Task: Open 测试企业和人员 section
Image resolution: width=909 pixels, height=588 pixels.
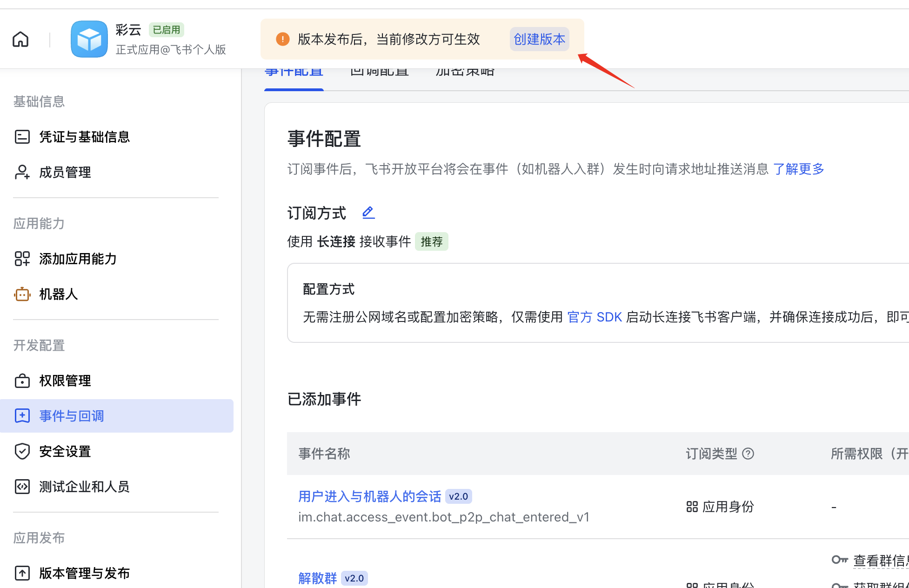Action: (84, 487)
